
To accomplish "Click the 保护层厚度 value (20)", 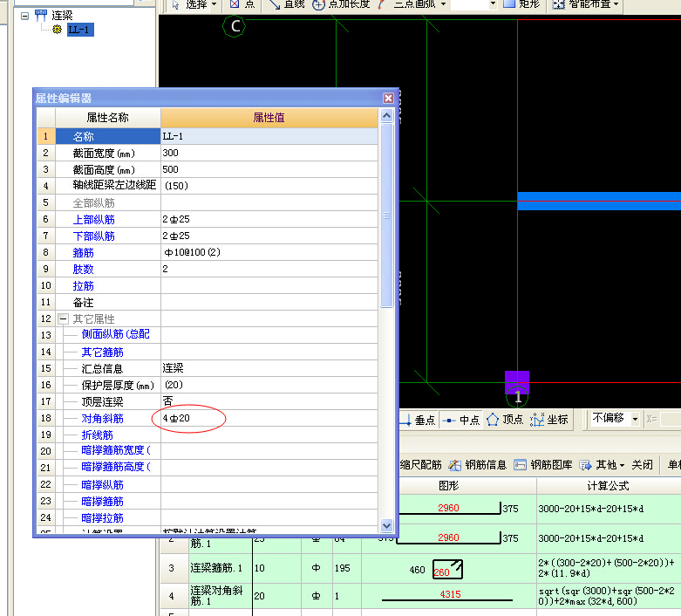I will coord(174,385).
